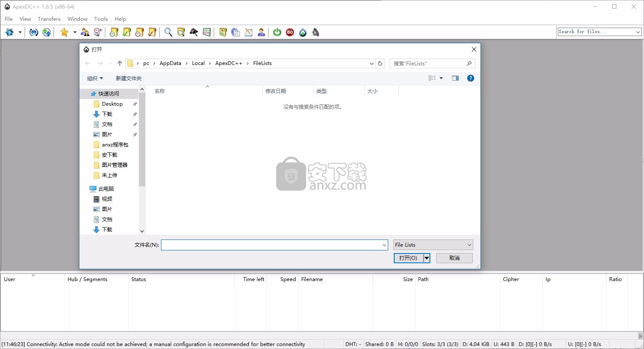Click the sidebar scrollbar down arrow
The width and height of the screenshot is (644, 349).
tap(142, 231)
